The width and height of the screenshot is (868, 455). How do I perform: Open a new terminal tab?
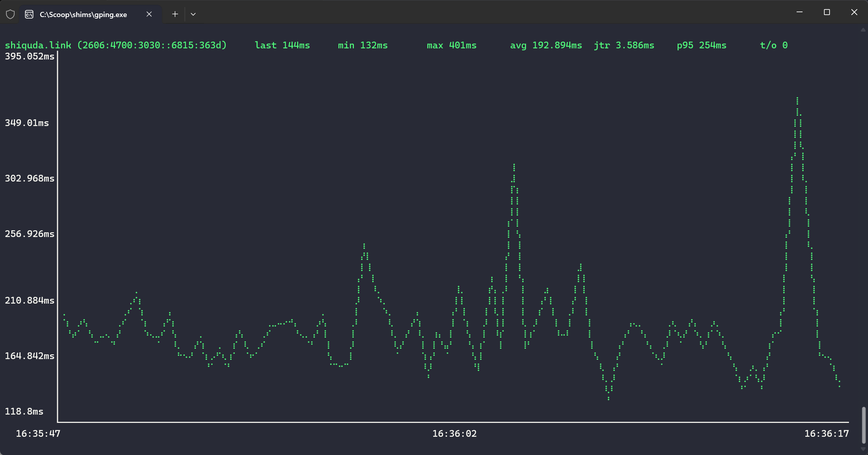click(175, 14)
